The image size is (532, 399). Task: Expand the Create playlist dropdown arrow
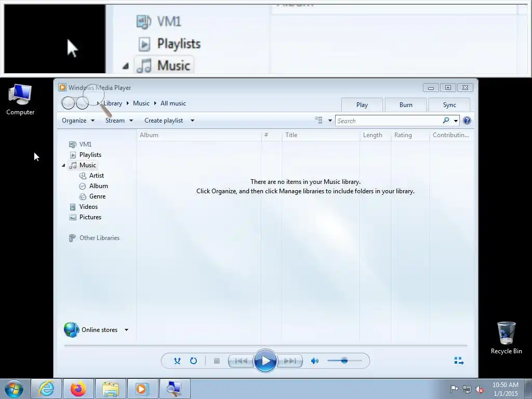click(192, 121)
